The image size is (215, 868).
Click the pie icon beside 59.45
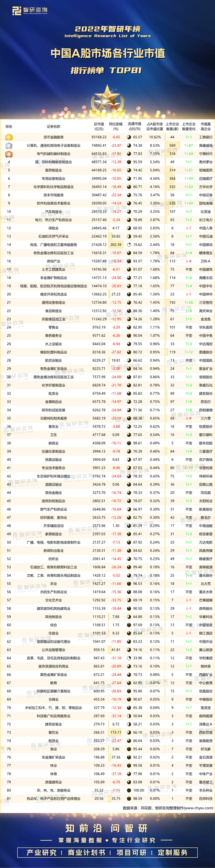point(129,236)
